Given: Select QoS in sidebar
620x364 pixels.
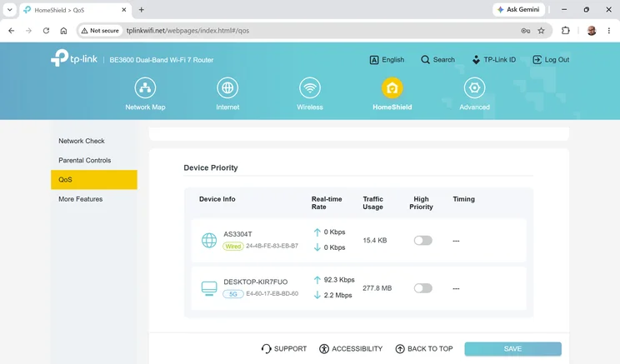Looking at the screenshot, I should point(94,179).
